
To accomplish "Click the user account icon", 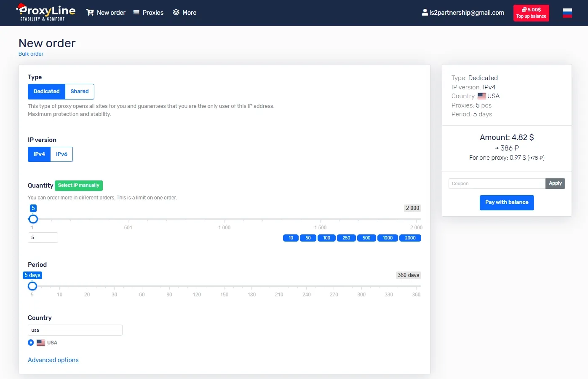I will (425, 13).
